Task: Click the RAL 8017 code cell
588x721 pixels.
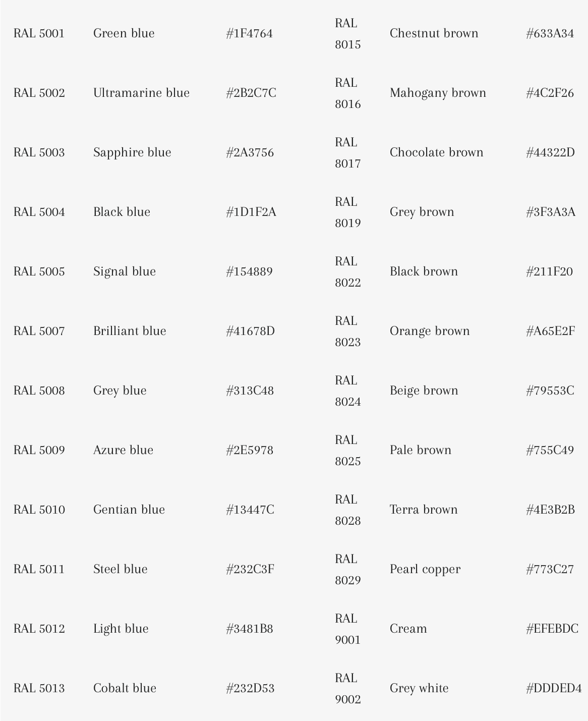Action: coord(347,152)
